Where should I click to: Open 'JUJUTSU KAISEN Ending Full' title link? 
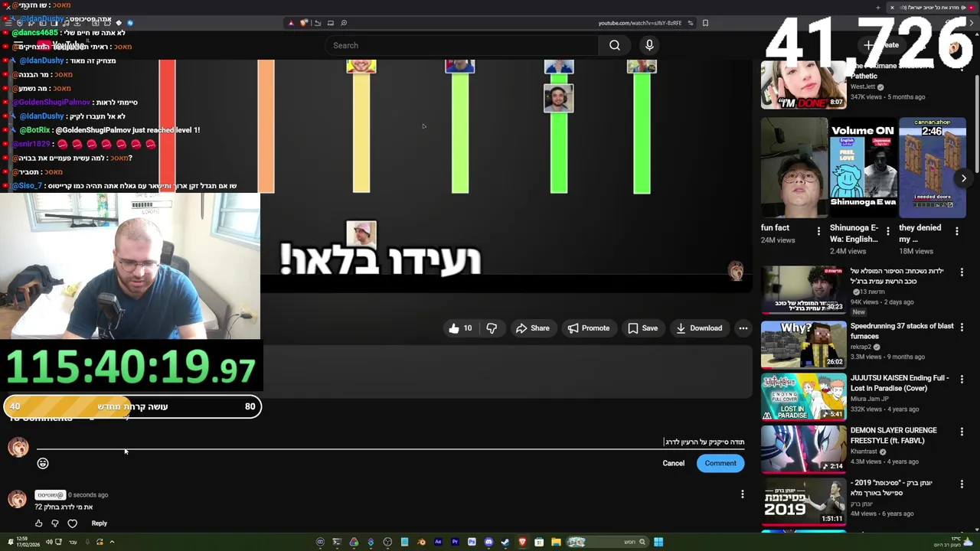point(900,383)
